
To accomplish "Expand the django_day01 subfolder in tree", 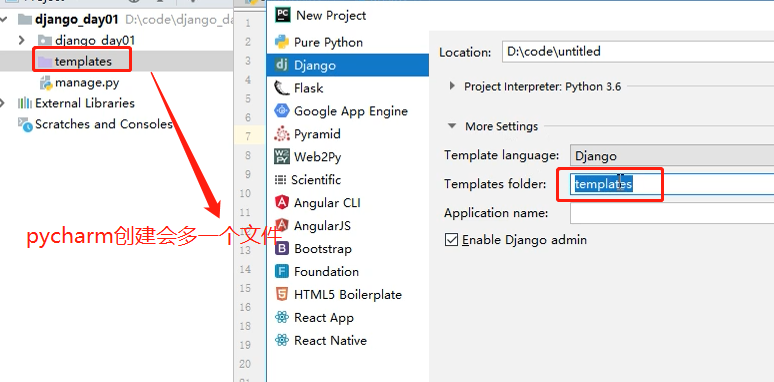I will click(21, 40).
